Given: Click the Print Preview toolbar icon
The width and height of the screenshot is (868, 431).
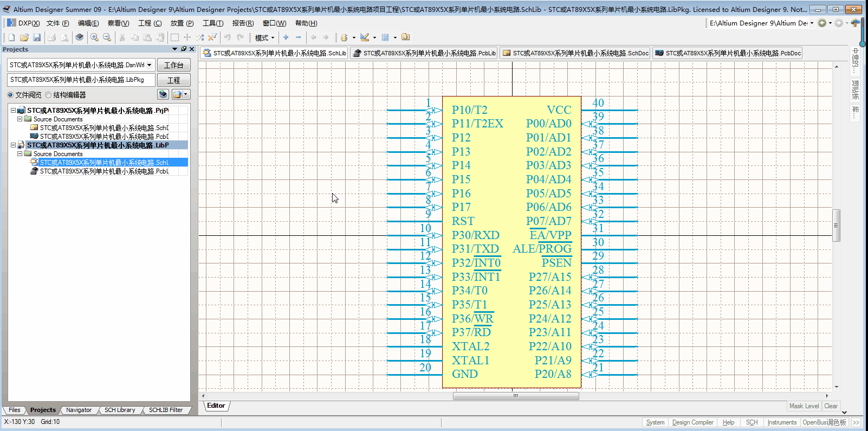Looking at the screenshot, I should point(64,37).
